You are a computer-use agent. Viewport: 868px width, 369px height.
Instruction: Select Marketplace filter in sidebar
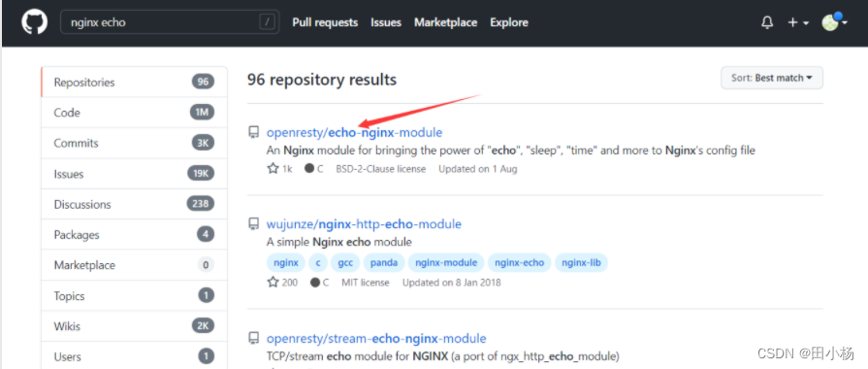coord(134,265)
